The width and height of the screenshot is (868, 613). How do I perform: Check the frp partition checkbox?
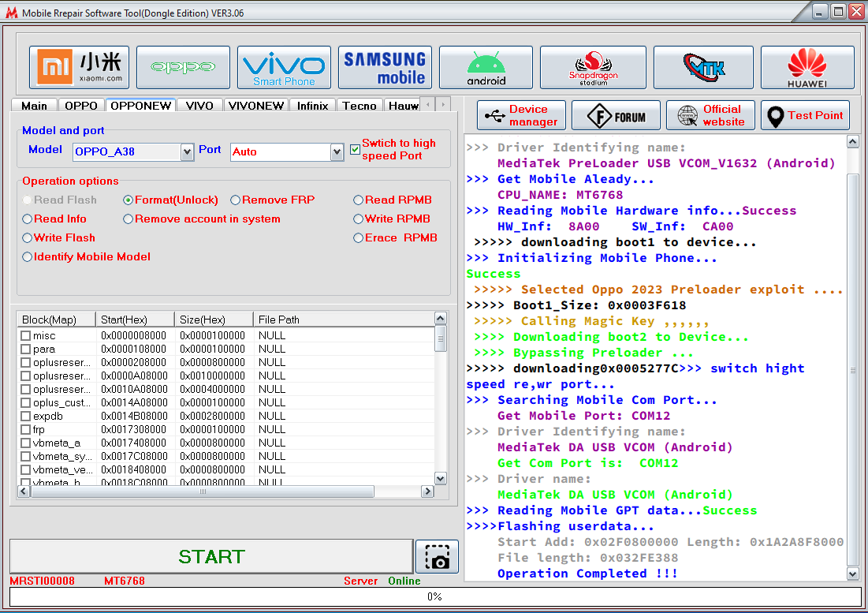click(x=25, y=429)
